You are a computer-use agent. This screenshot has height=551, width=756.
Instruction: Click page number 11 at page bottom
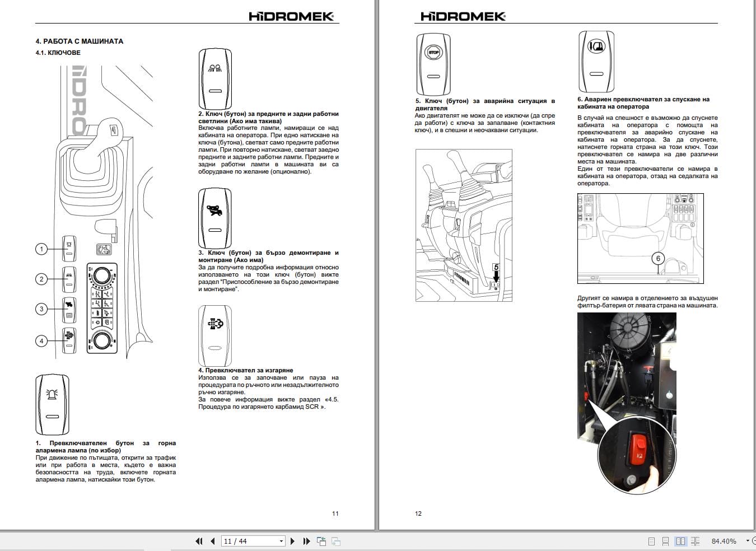[335, 513]
